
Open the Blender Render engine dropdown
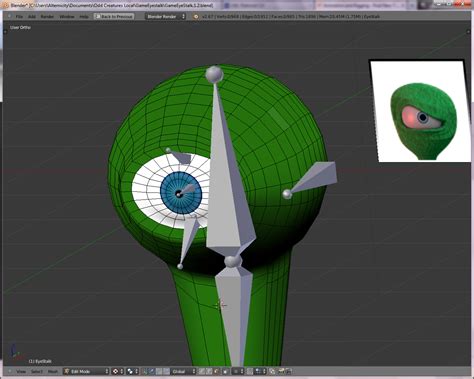pyautogui.click(x=165, y=16)
